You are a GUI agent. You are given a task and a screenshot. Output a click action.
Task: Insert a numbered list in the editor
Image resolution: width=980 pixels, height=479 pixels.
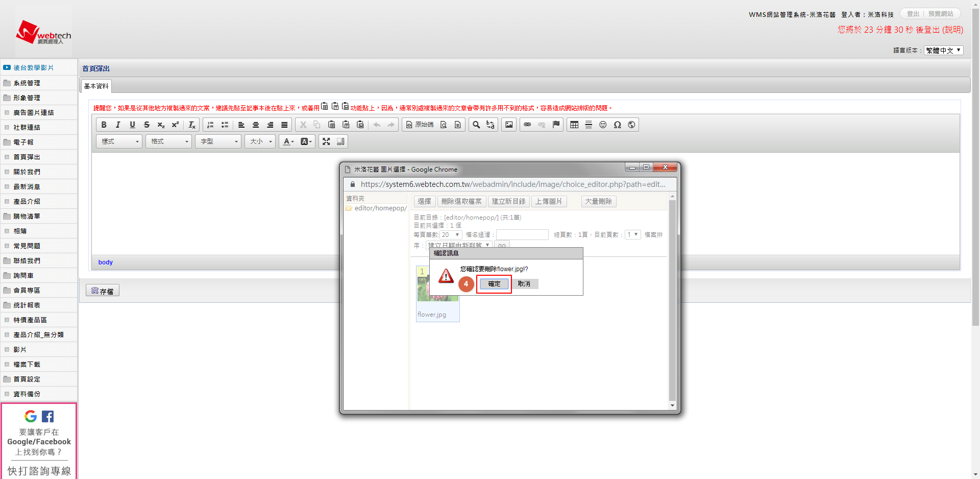210,125
